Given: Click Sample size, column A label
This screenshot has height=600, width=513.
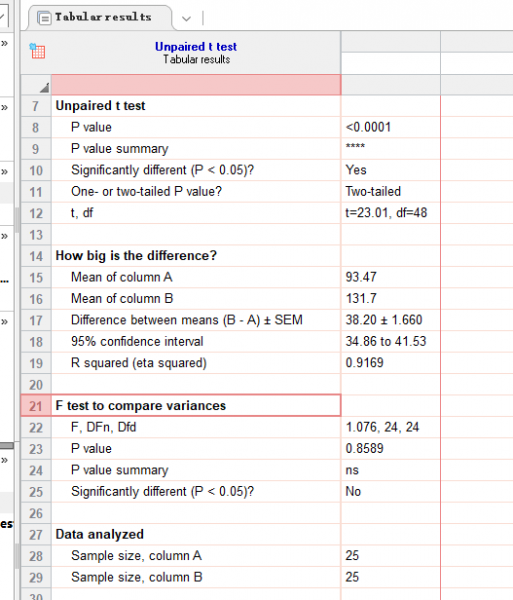Looking at the screenshot, I should coord(137,556).
